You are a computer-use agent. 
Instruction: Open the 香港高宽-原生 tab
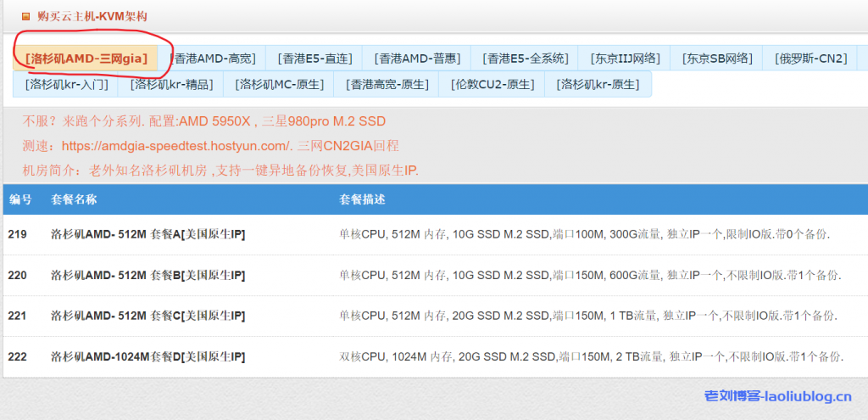click(x=386, y=84)
